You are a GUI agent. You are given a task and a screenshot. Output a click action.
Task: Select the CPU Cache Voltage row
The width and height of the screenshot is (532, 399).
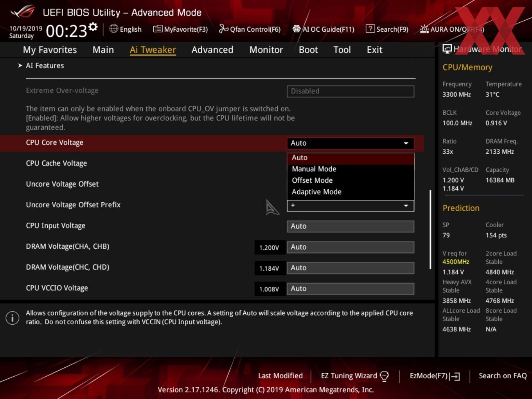(x=56, y=163)
